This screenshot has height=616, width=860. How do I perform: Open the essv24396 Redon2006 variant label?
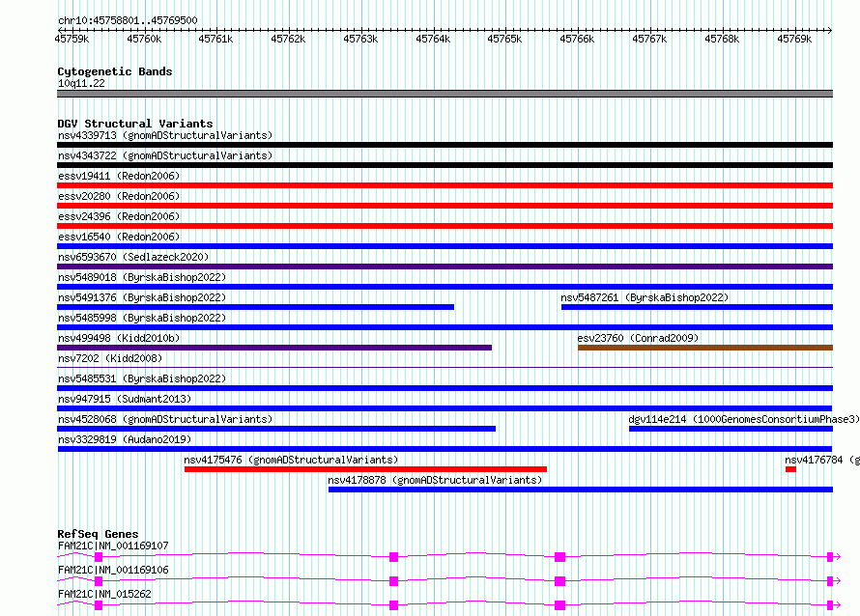point(119,216)
